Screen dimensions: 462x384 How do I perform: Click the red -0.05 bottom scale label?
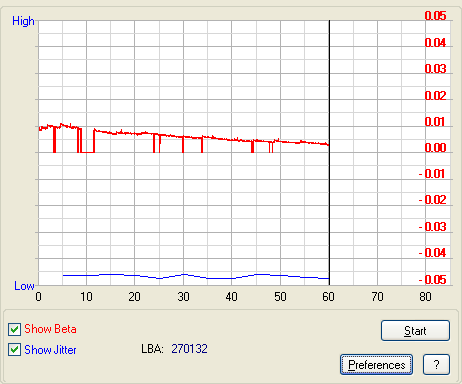[432, 279]
